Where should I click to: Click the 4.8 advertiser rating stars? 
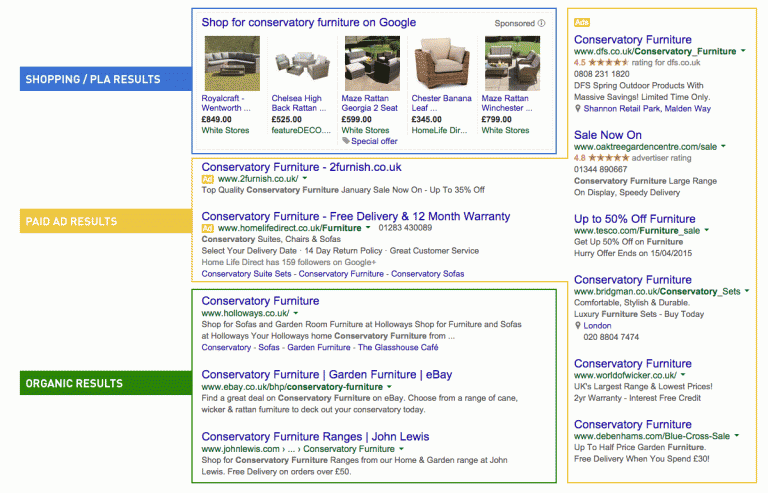[609, 158]
